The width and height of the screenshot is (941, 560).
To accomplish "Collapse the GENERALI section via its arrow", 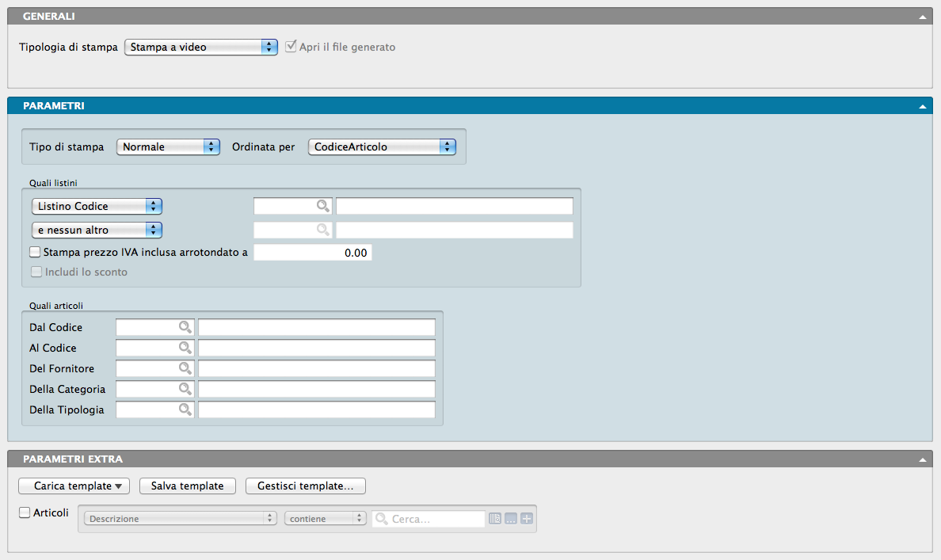I will [922, 16].
